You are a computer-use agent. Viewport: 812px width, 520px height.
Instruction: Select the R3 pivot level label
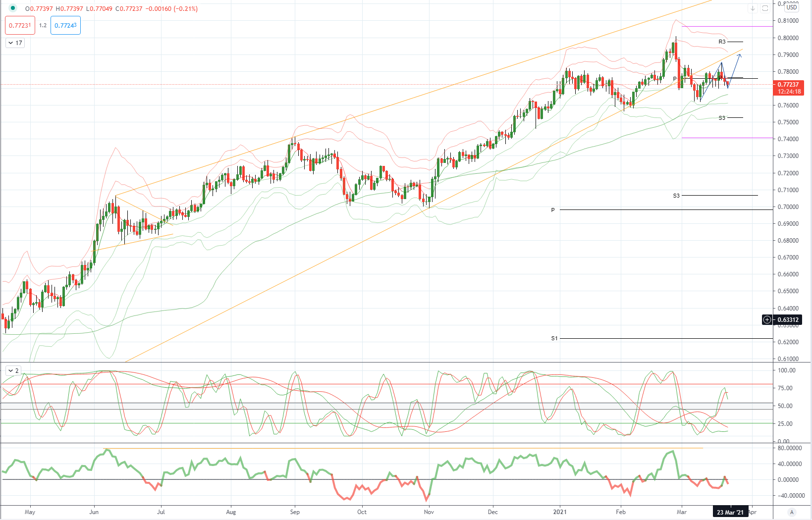(722, 42)
